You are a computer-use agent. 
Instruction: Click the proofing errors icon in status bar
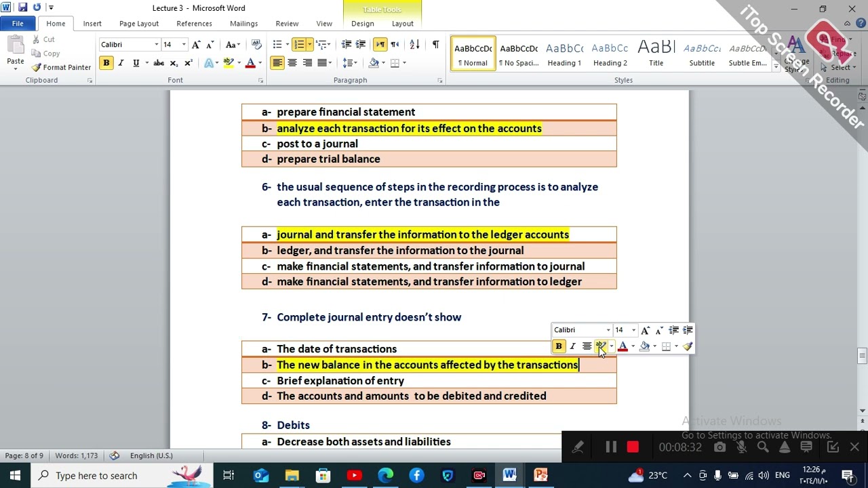pyautogui.click(x=115, y=455)
